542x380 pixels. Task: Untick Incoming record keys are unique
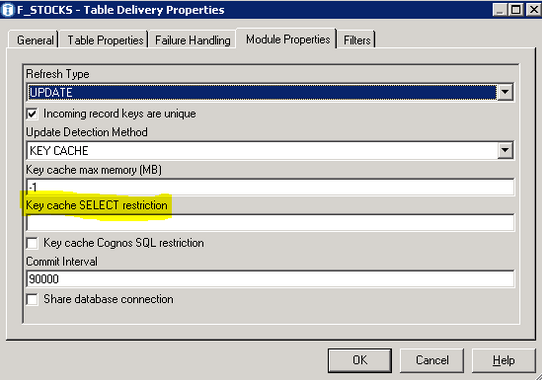point(32,114)
